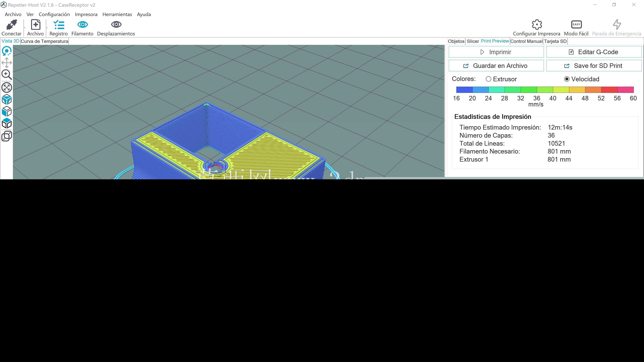Minimize the Repetier-Host window
This screenshot has height=362, width=644.
[x=595, y=5]
